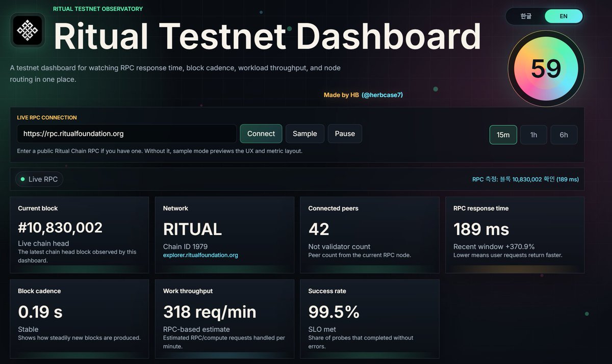This screenshot has height=364, width=612.
Task: Click the Pause button
Action: click(345, 134)
